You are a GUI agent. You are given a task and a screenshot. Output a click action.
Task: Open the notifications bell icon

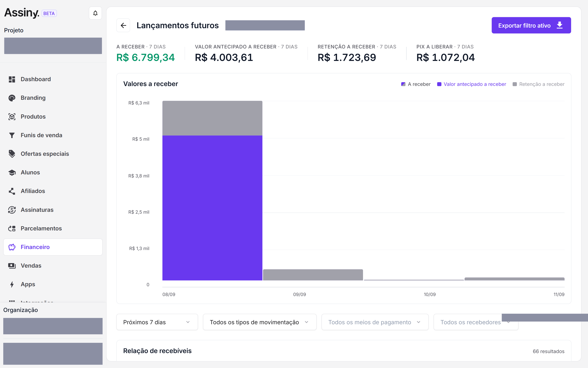[95, 13]
